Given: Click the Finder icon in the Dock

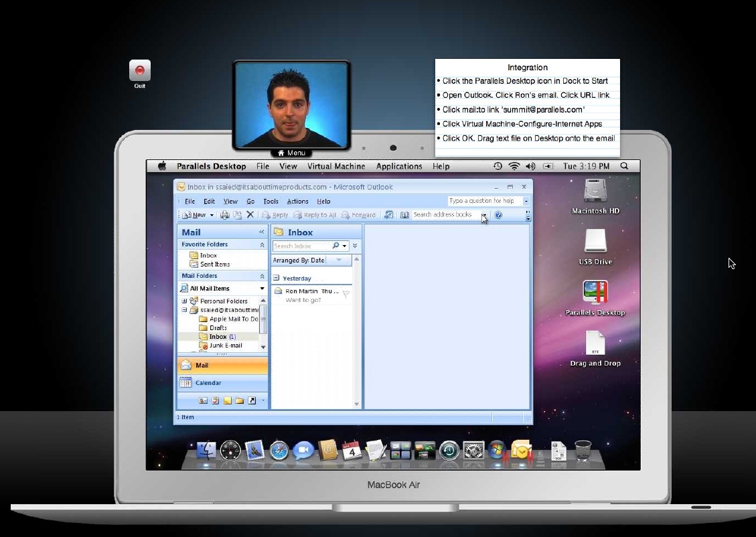Looking at the screenshot, I should coord(206,451).
